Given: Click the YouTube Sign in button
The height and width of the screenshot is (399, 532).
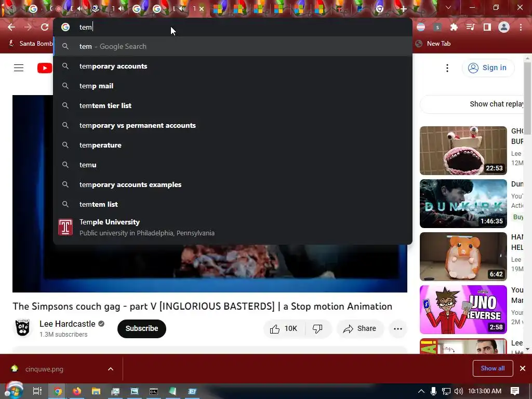Looking at the screenshot, I should (488, 68).
